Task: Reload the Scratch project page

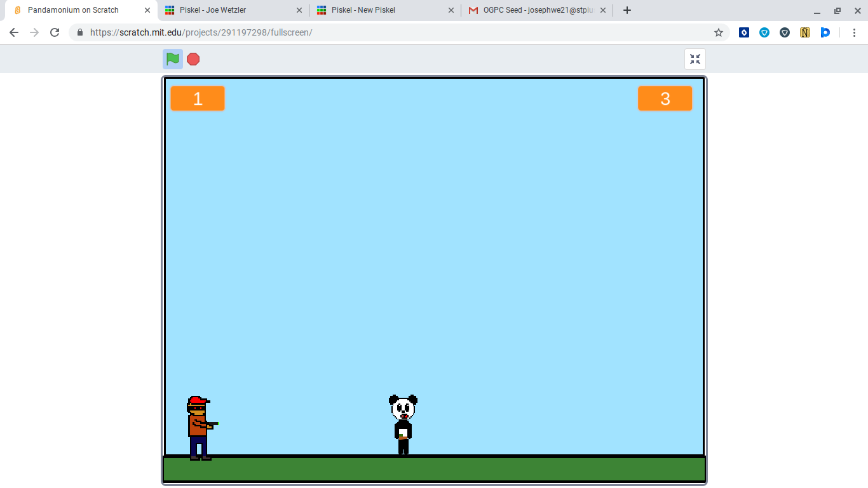Action: click(x=55, y=32)
